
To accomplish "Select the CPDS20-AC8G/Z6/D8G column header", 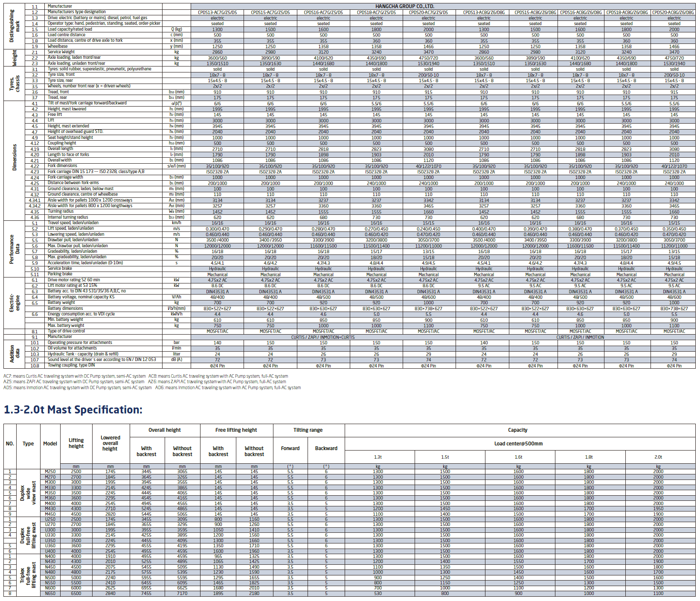I will 674,12.
